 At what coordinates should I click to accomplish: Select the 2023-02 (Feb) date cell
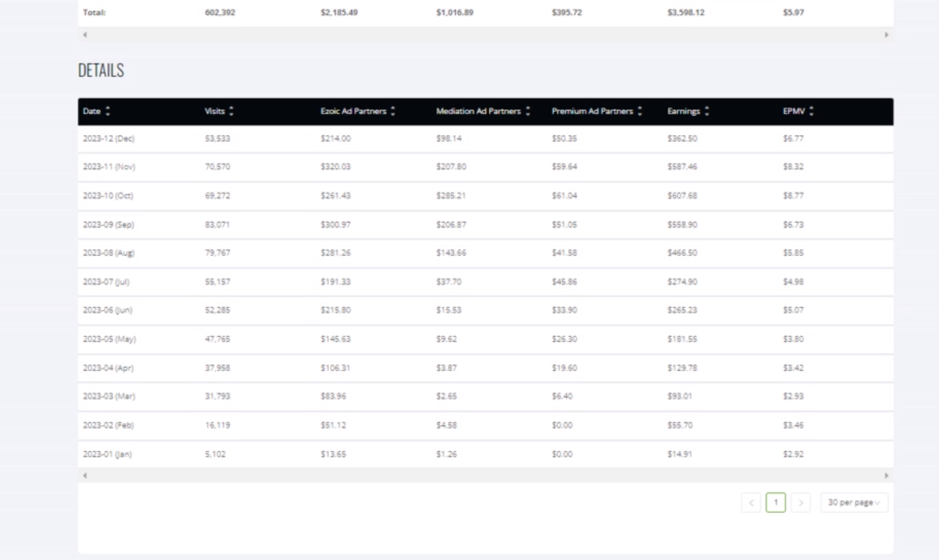(108, 426)
